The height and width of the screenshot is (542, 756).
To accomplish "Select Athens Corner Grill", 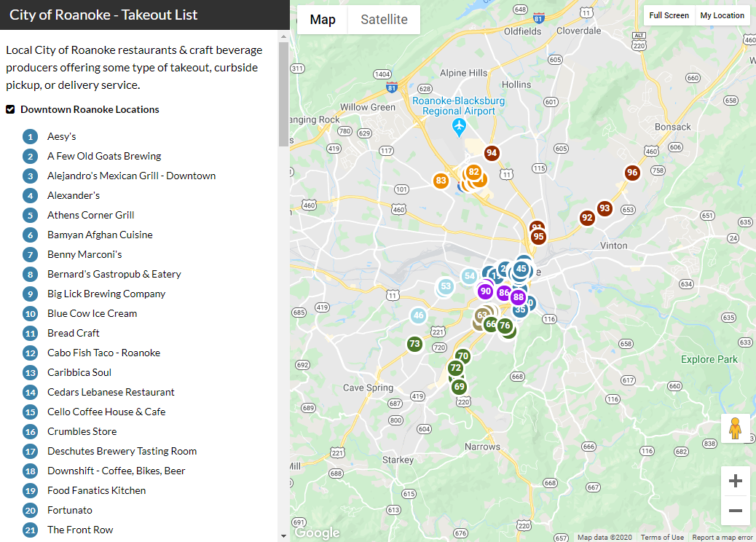I will pos(90,216).
